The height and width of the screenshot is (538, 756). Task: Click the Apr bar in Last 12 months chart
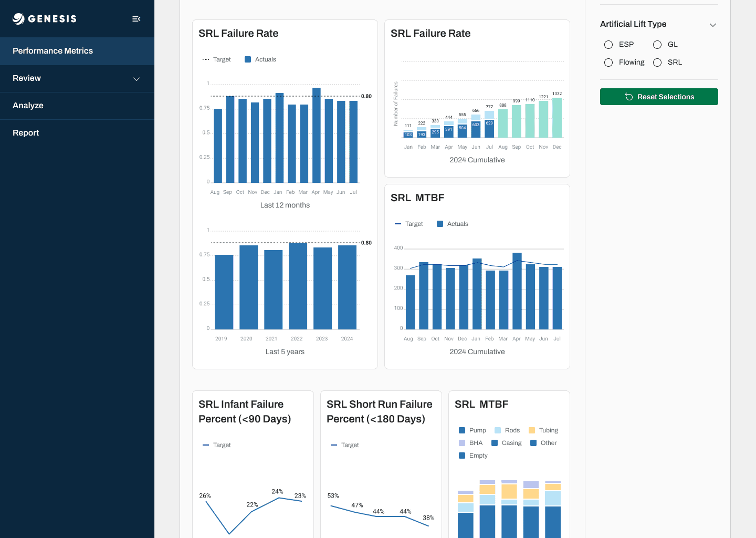point(317,135)
